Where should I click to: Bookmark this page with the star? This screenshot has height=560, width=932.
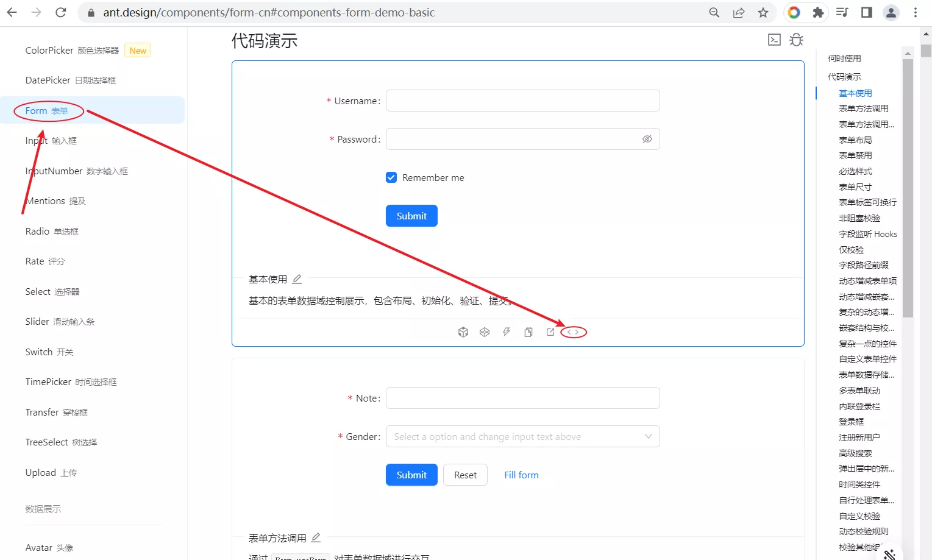pyautogui.click(x=763, y=12)
